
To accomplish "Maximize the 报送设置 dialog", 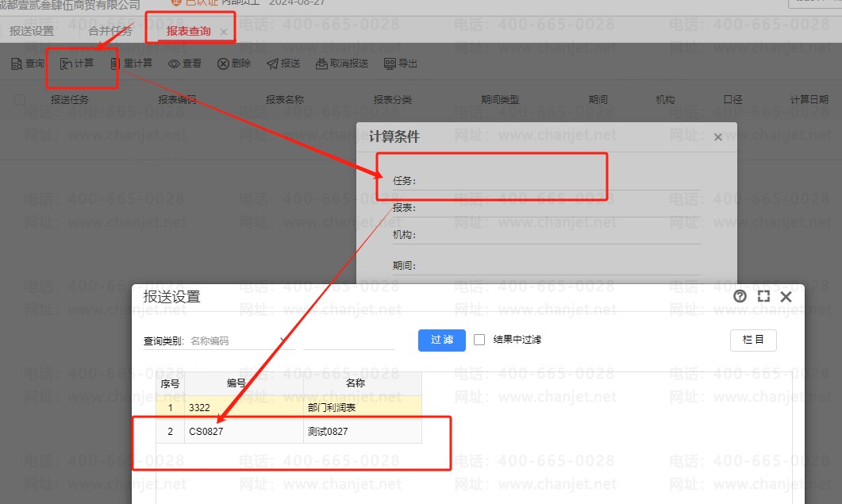I will coord(763,296).
